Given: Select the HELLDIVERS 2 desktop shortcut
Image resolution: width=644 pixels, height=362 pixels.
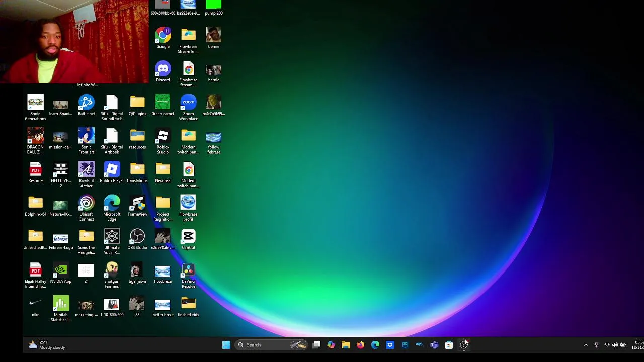Looking at the screenshot, I should (x=61, y=174).
